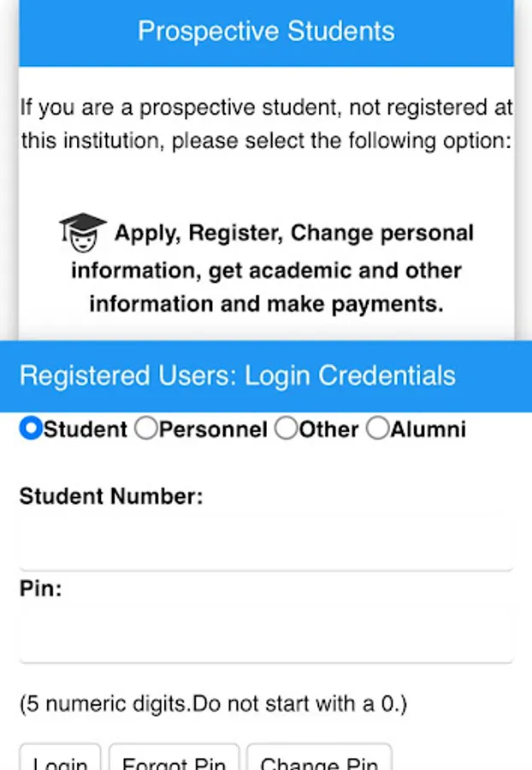532x770 pixels.
Task: Click the Student Number label text
Action: click(111, 496)
